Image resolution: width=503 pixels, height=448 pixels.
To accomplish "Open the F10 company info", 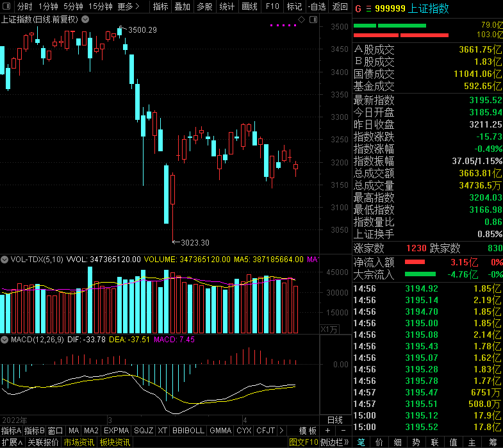I will pyautogui.click(x=272, y=6).
